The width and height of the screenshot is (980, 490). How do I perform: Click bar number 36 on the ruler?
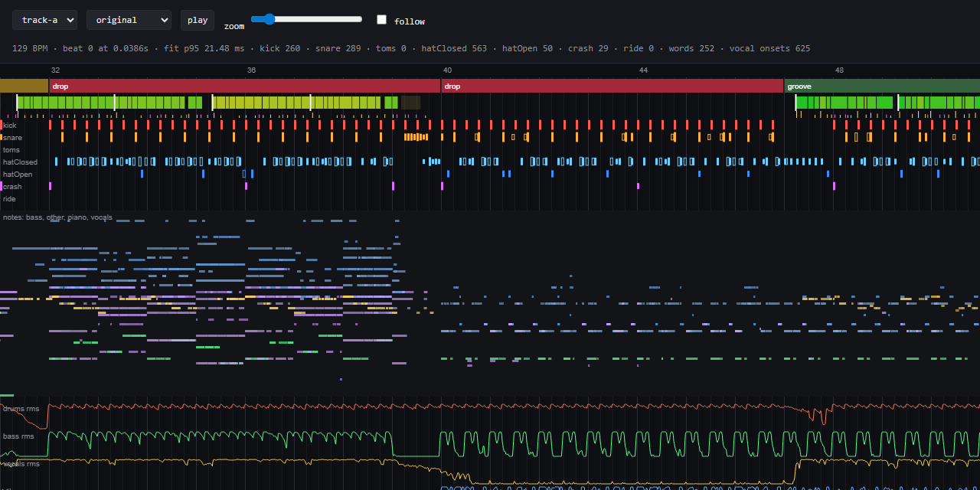coord(251,70)
